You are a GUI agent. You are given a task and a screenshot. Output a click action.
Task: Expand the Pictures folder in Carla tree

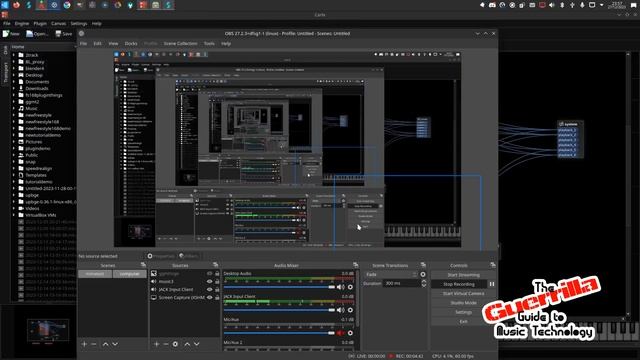pos(14,142)
